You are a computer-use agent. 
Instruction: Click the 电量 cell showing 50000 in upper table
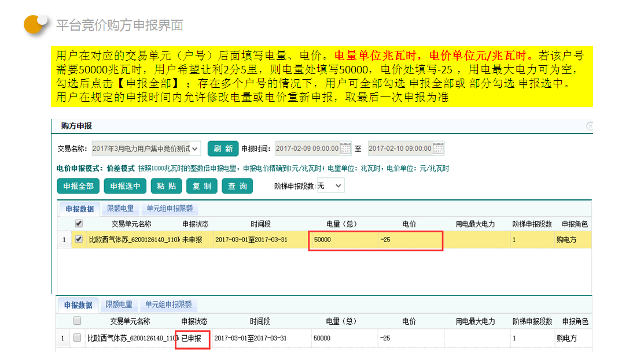[x=341, y=239]
